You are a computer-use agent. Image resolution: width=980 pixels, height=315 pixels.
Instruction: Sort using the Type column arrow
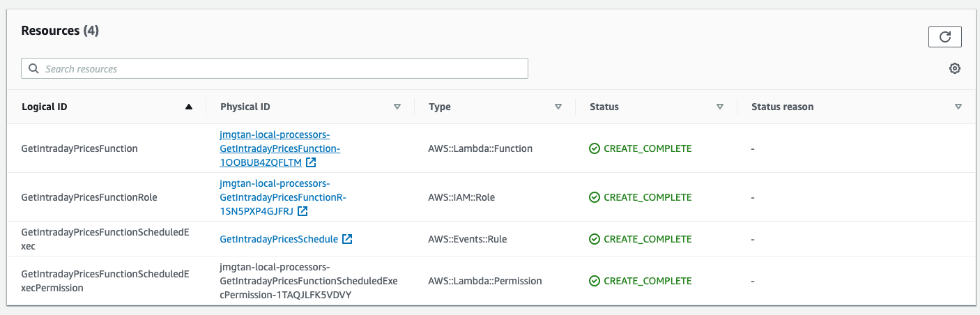point(558,107)
